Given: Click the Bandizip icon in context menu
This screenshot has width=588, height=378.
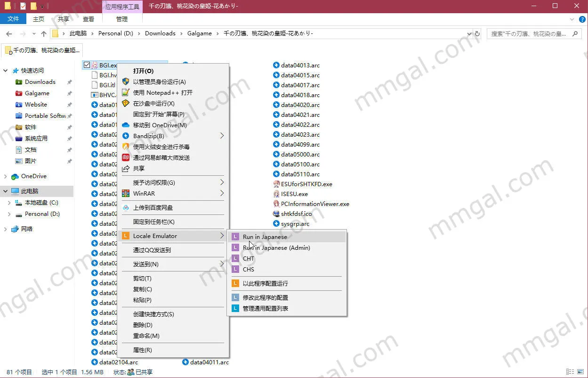Looking at the screenshot, I should click(x=126, y=136).
